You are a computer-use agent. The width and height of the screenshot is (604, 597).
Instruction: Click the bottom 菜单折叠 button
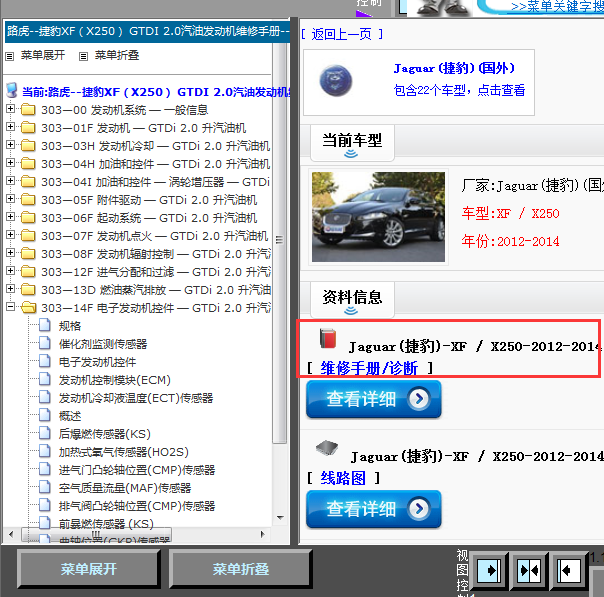coord(240,569)
